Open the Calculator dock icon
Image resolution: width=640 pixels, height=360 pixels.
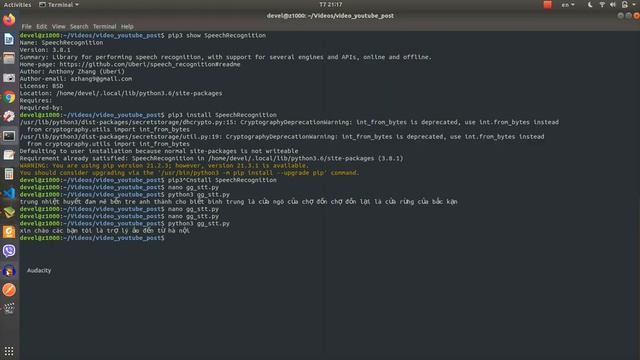point(9,174)
